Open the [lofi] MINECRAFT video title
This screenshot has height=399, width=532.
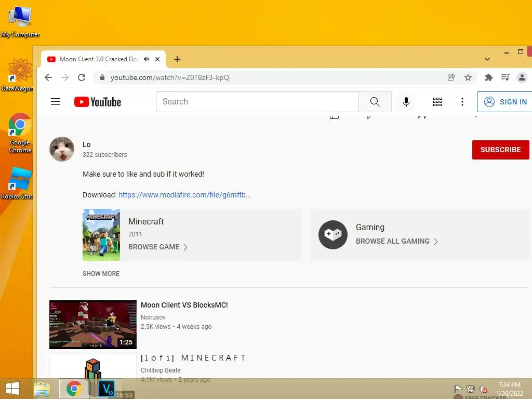[x=193, y=358]
